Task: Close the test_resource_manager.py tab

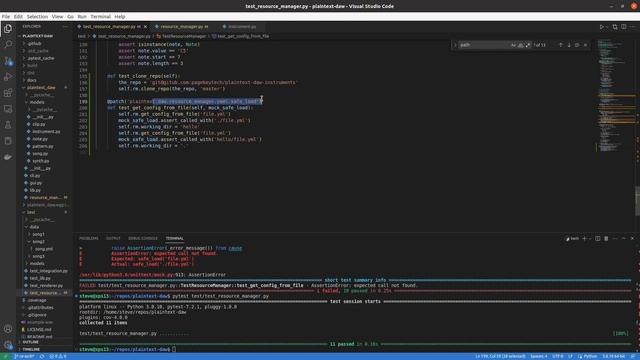Action: point(145,27)
